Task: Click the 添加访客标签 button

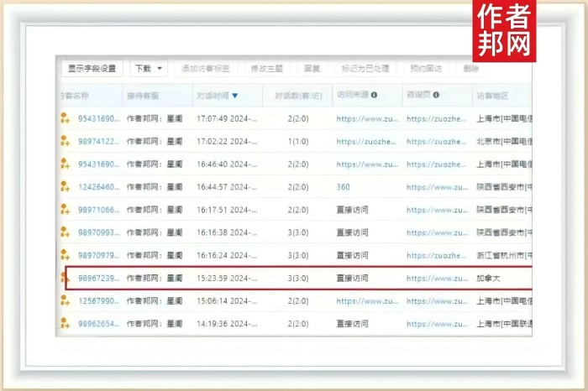Action: click(205, 69)
